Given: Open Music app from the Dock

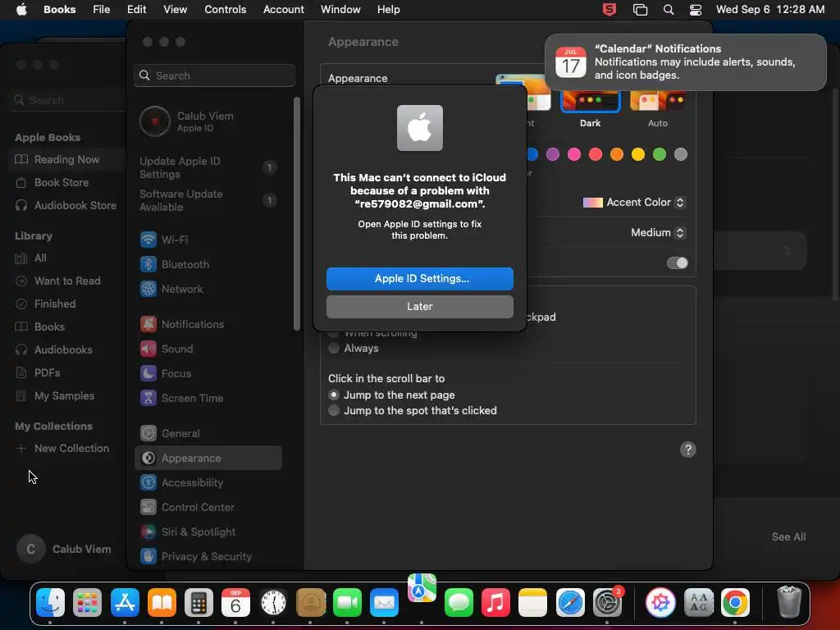Looking at the screenshot, I should click(495, 603).
